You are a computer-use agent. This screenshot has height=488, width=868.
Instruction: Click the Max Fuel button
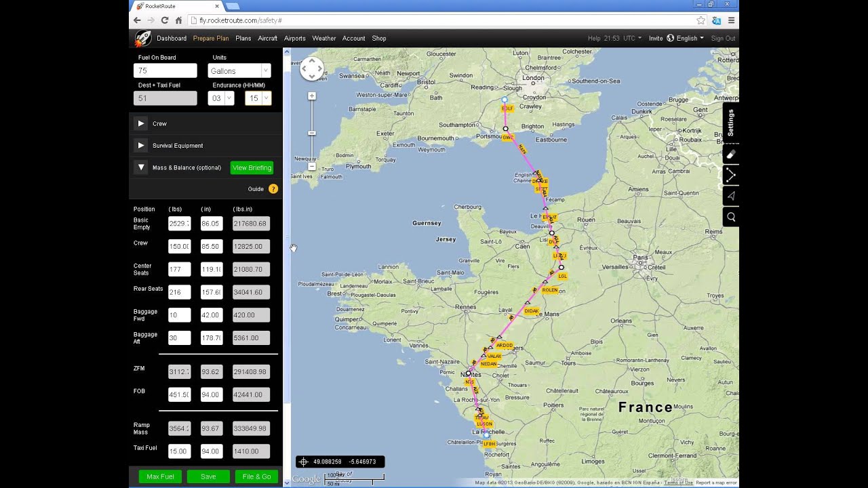coord(160,476)
